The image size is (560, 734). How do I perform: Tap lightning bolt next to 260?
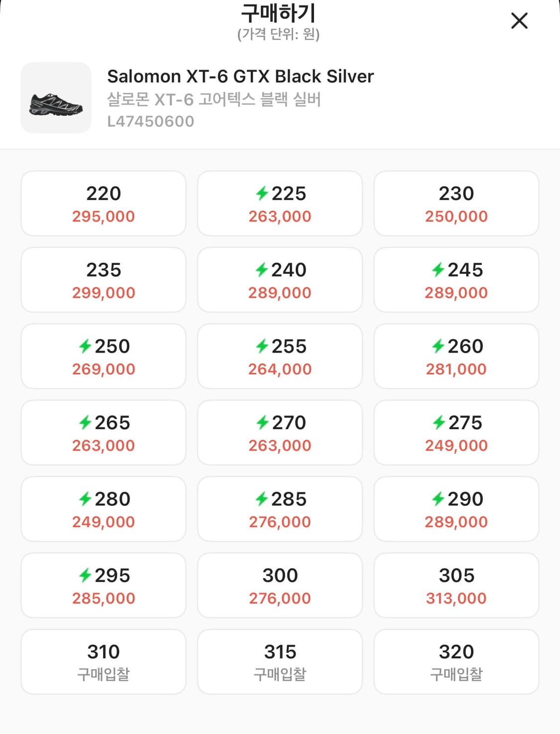[438, 346]
